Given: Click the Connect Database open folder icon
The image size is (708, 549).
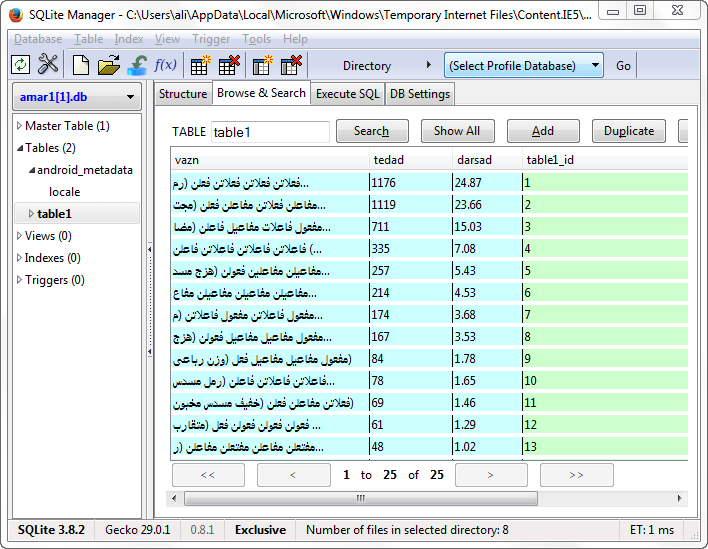Looking at the screenshot, I should click(109, 65).
